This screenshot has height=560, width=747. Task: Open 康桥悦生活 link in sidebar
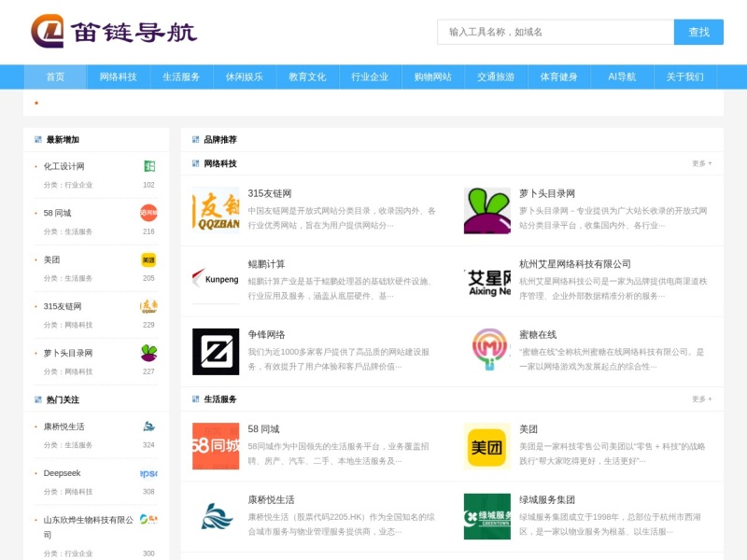point(63,427)
